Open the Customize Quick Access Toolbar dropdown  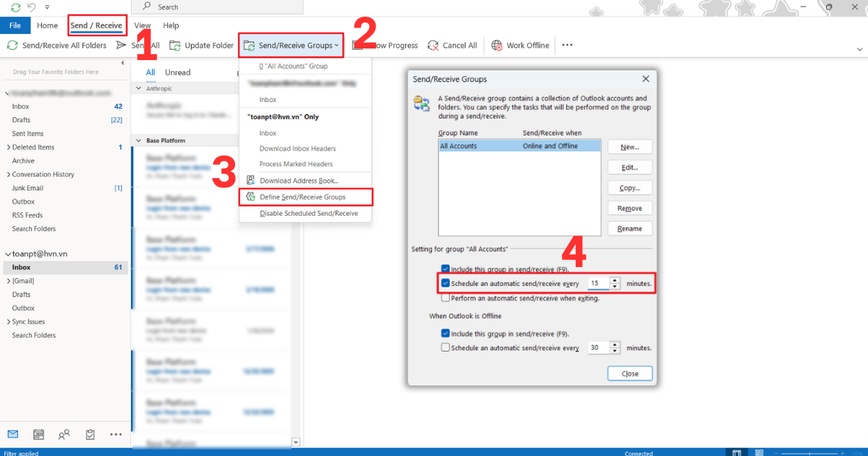tap(48, 7)
